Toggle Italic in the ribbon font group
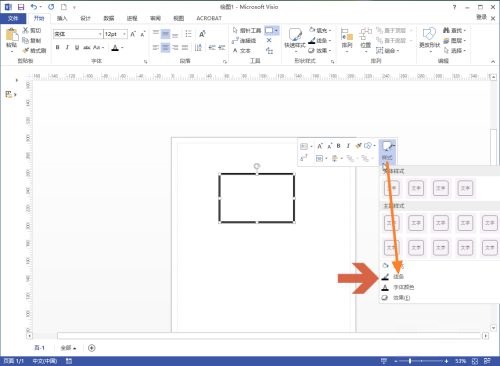The width and height of the screenshot is (500, 366). click(x=67, y=48)
